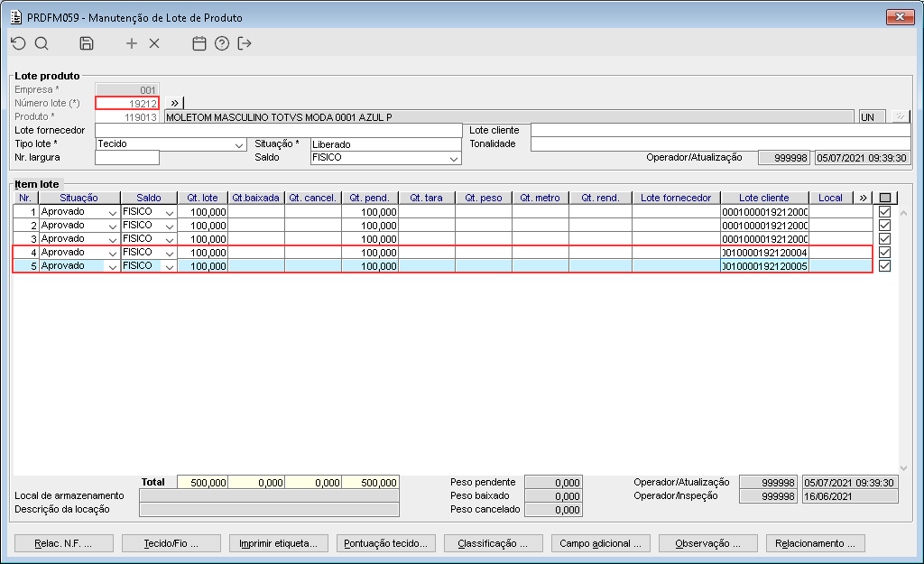Viewport: 924px width, 564px height.
Task: Click the Lote fornecedor input field
Action: pyautogui.click(x=278, y=131)
